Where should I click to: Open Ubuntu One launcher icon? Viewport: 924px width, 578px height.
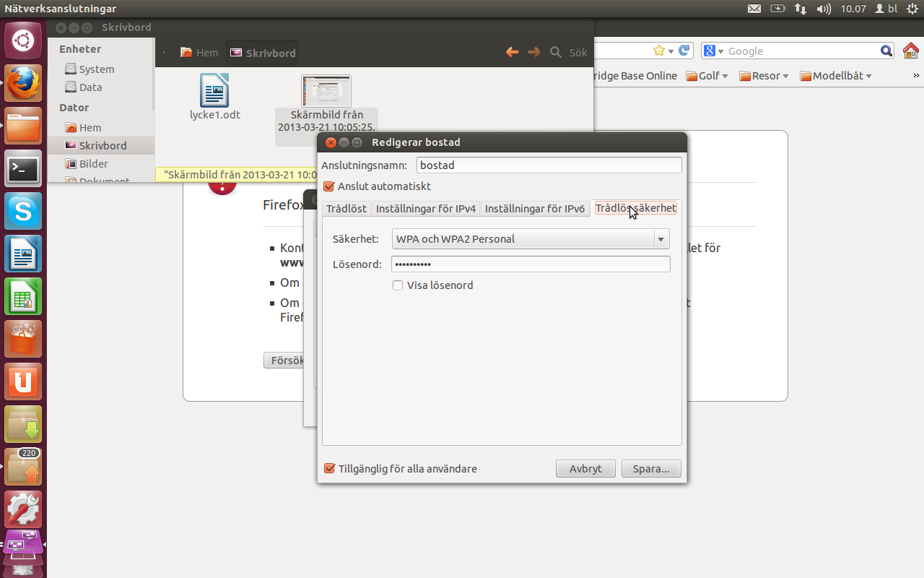[23, 381]
